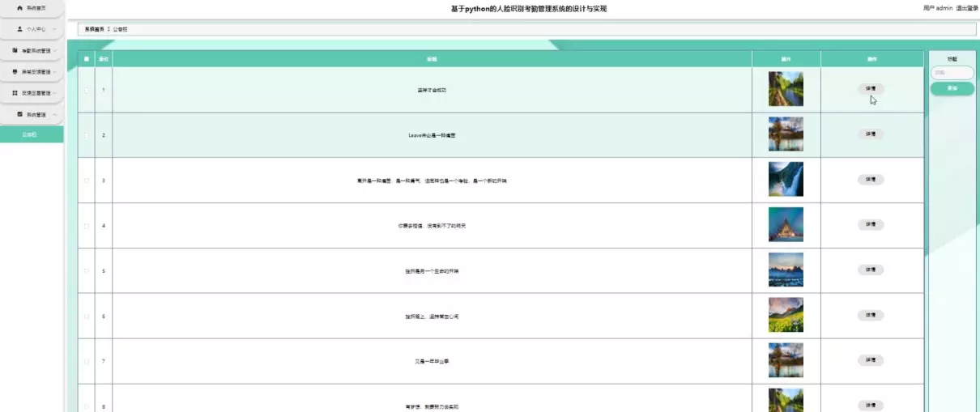The height and width of the screenshot is (412, 980).
Task: Focus the 标题 search input field
Action: tap(952, 73)
